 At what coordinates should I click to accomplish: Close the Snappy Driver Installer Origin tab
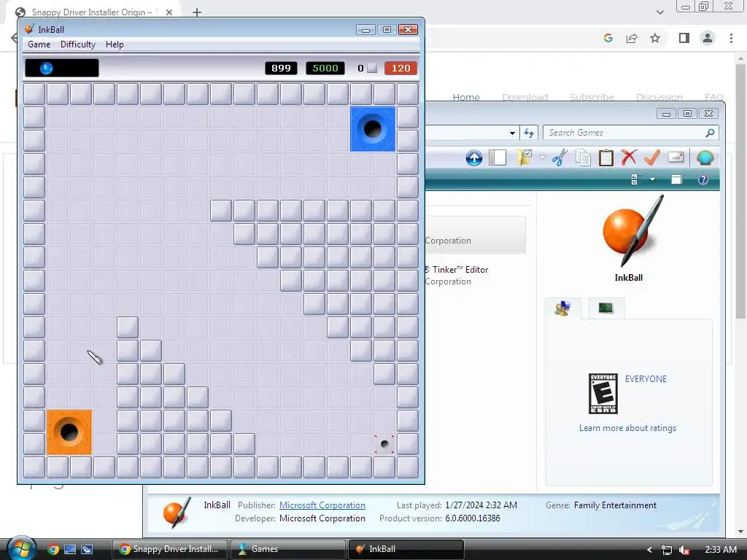pyautogui.click(x=169, y=12)
